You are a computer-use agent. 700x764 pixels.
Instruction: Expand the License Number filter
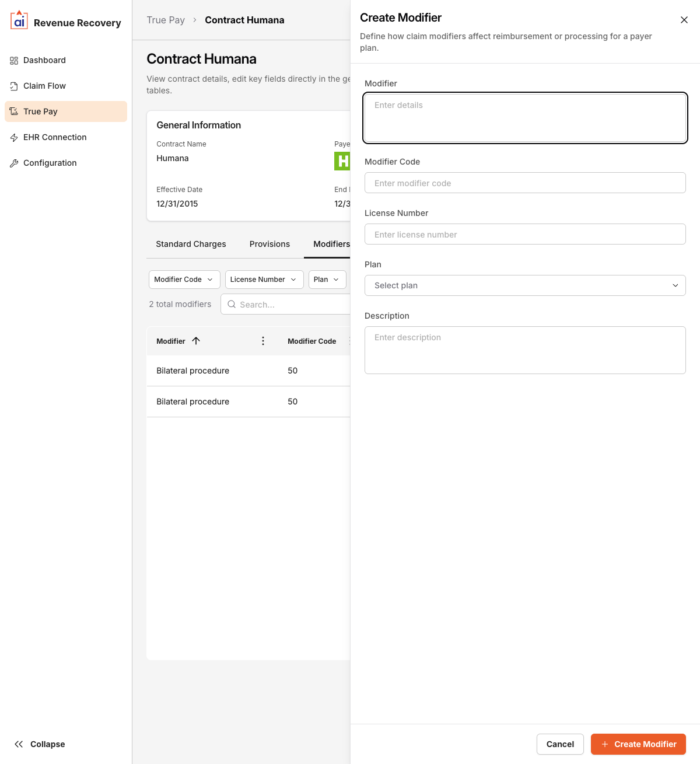coord(264,280)
